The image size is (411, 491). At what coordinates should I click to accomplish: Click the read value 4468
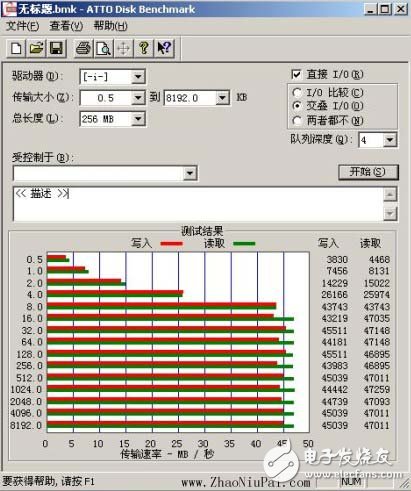[x=379, y=259]
